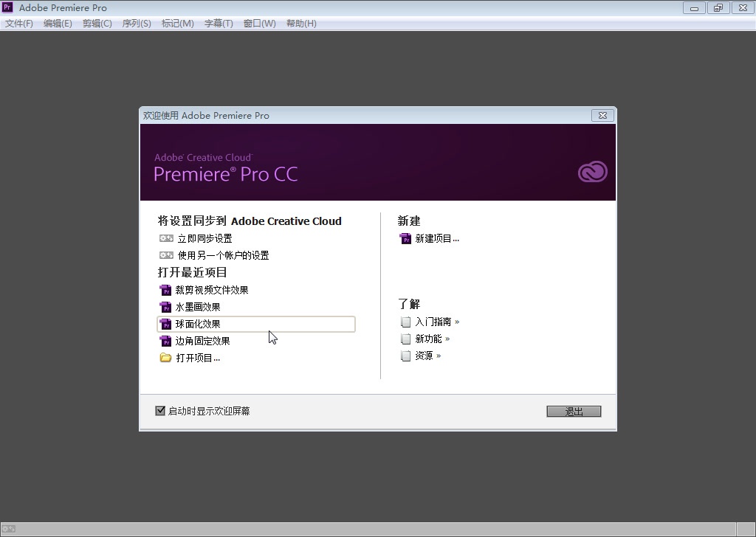The width and height of the screenshot is (756, 537).
Task: Start 新建项目... from welcome screen
Action: point(437,238)
